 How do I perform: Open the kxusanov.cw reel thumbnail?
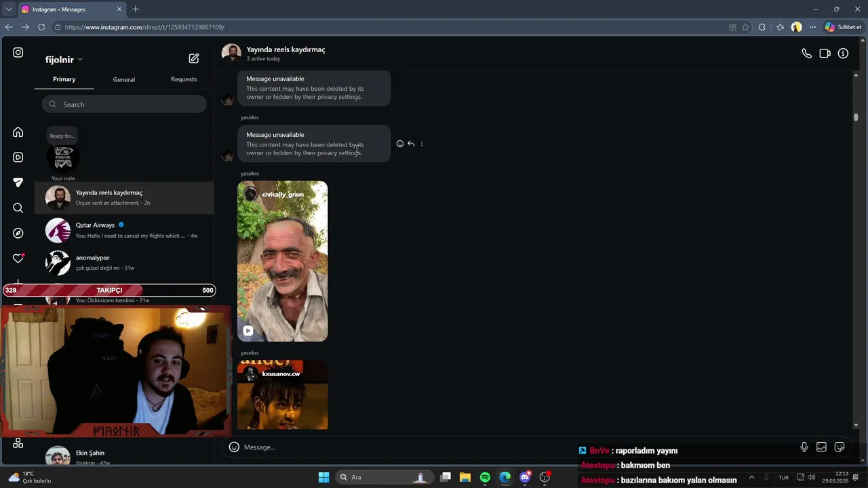coord(283,395)
